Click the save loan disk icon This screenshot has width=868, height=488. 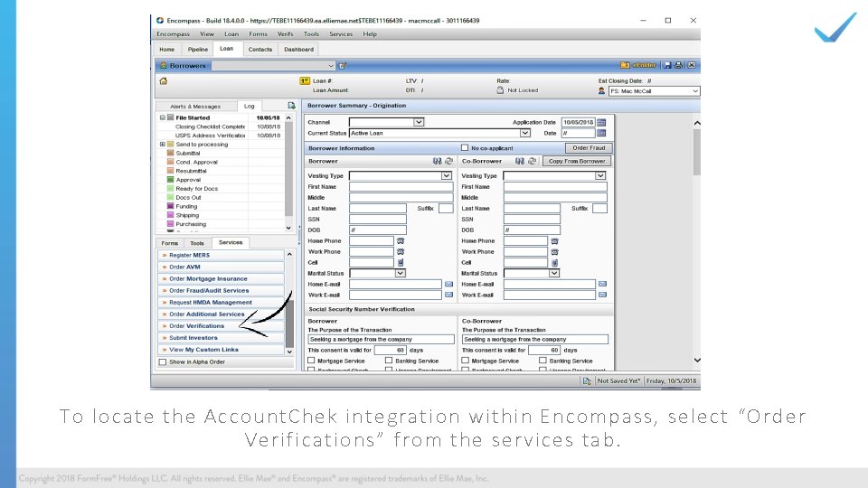point(667,65)
